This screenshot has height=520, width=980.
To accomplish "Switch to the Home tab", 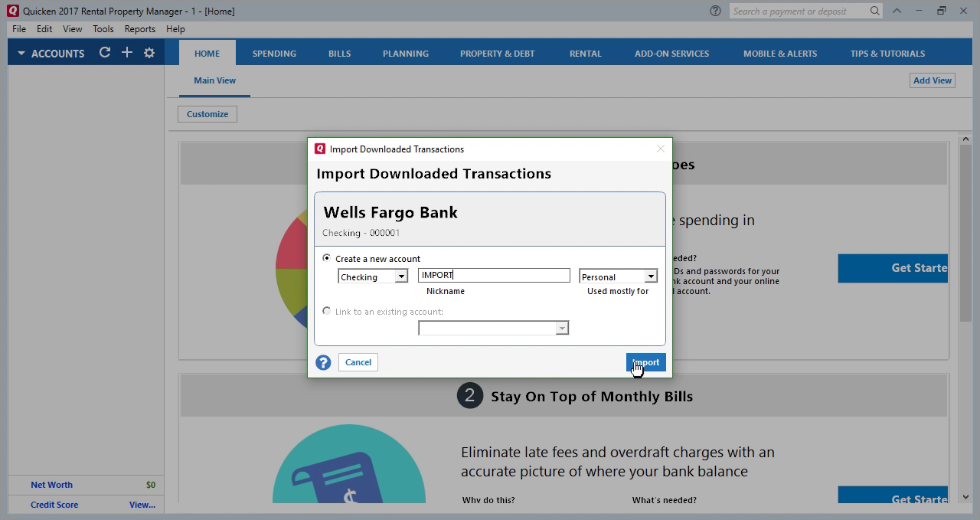I will click(x=207, y=53).
